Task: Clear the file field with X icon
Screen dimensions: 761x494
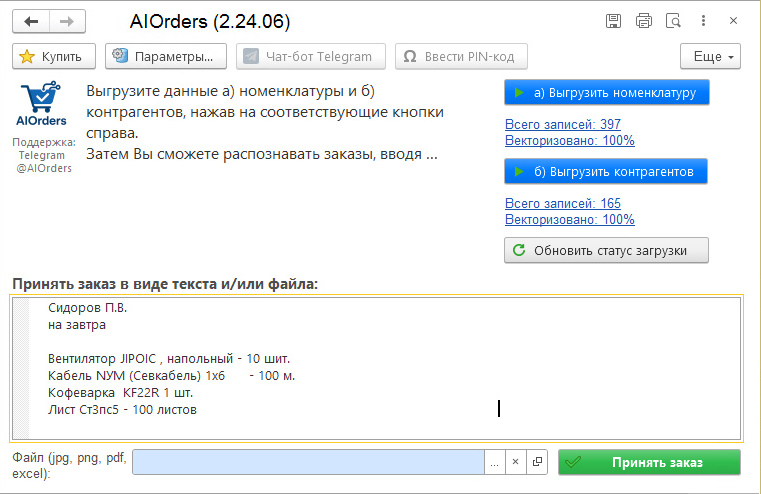Action: [515, 462]
